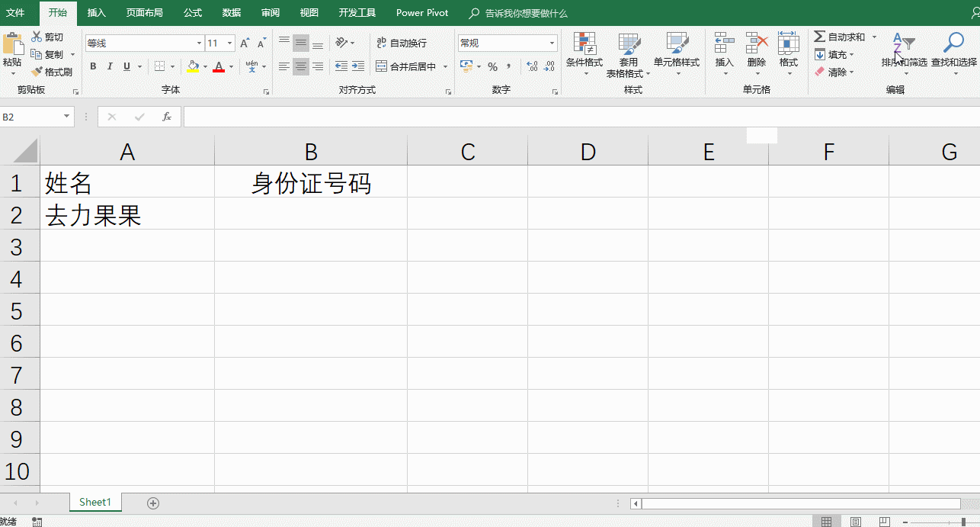This screenshot has height=527, width=980.
Task: Align text right
Action: coord(318,66)
